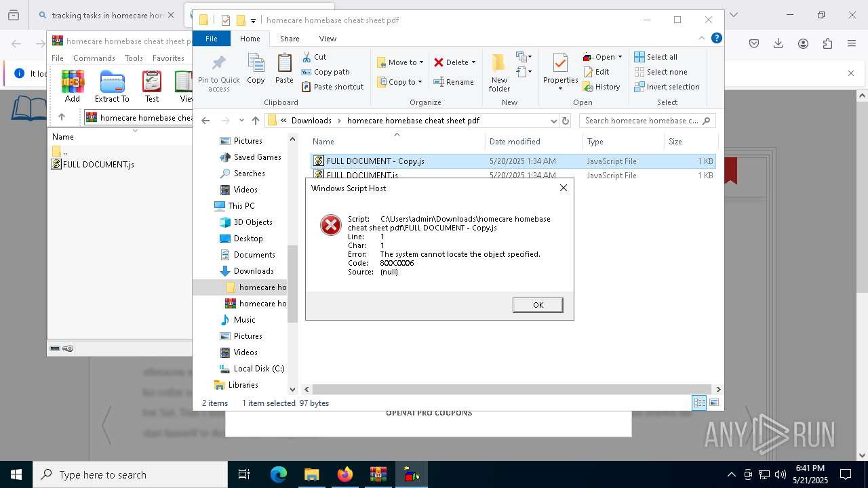Switch to the Share ribbon tab

tap(290, 39)
